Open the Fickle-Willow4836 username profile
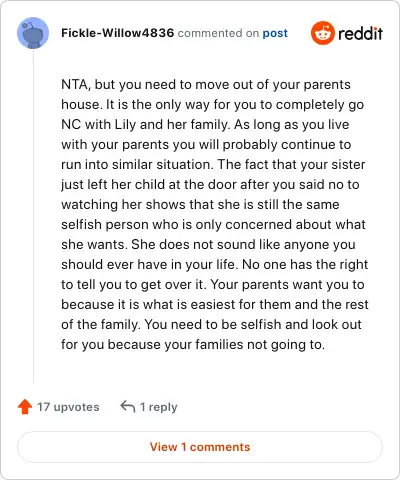 pyautogui.click(x=117, y=33)
